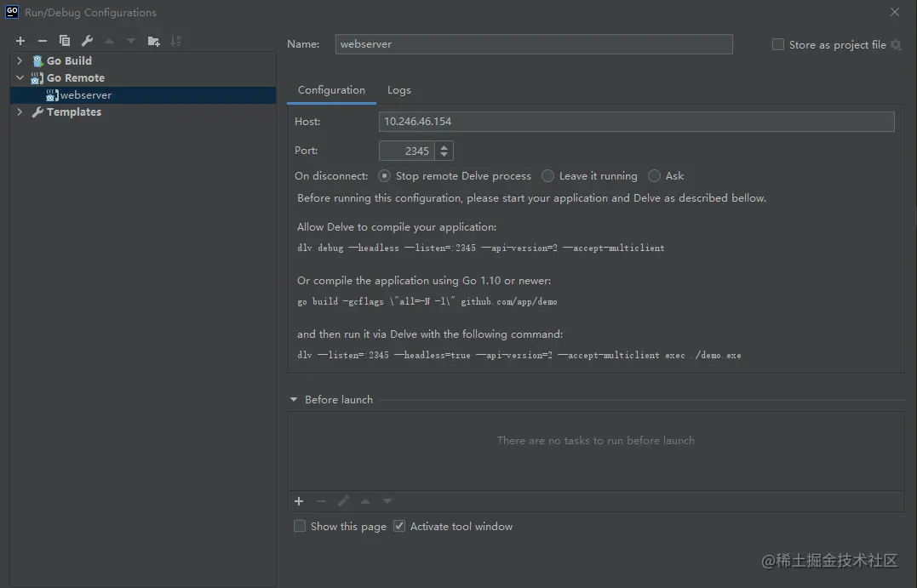Open edit templates wrench icon
The height and width of the screenshot is (588, 917).
tap(87, 41)
